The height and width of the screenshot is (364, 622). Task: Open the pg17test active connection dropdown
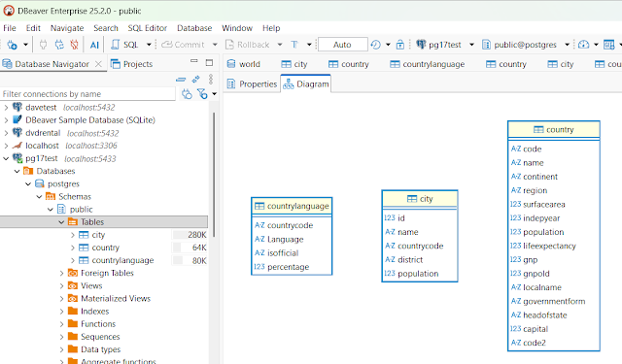(471, 45)
